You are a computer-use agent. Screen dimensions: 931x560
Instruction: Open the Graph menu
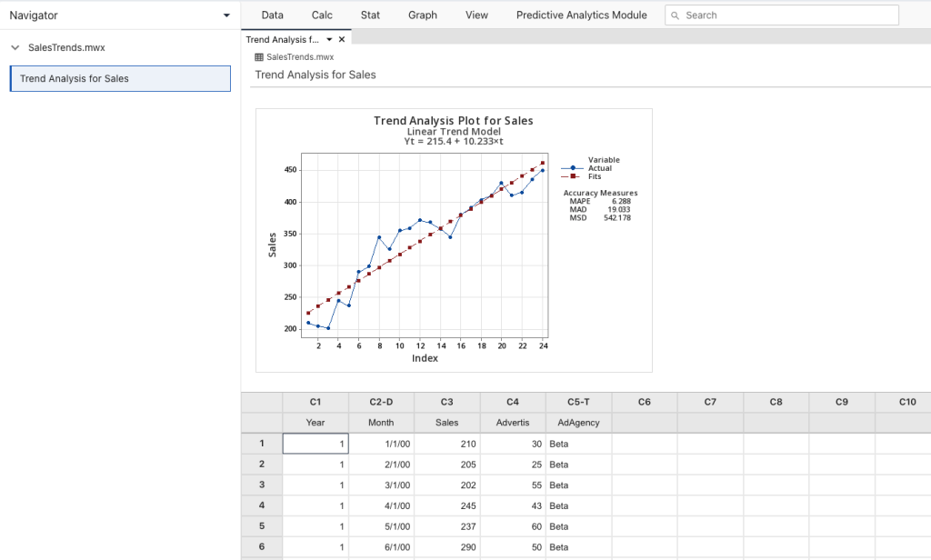pyautogui.click(x=422, y=15)
